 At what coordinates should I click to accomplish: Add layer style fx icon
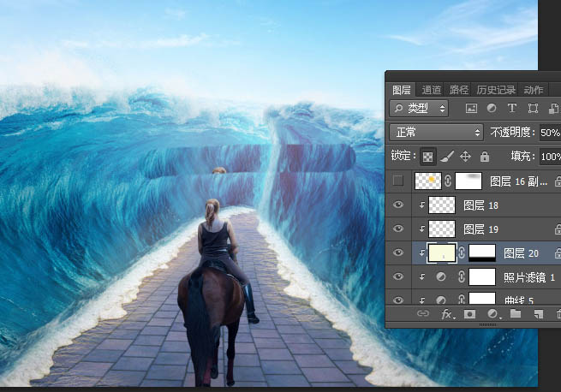pyautogui.click(x=448, y=314)
